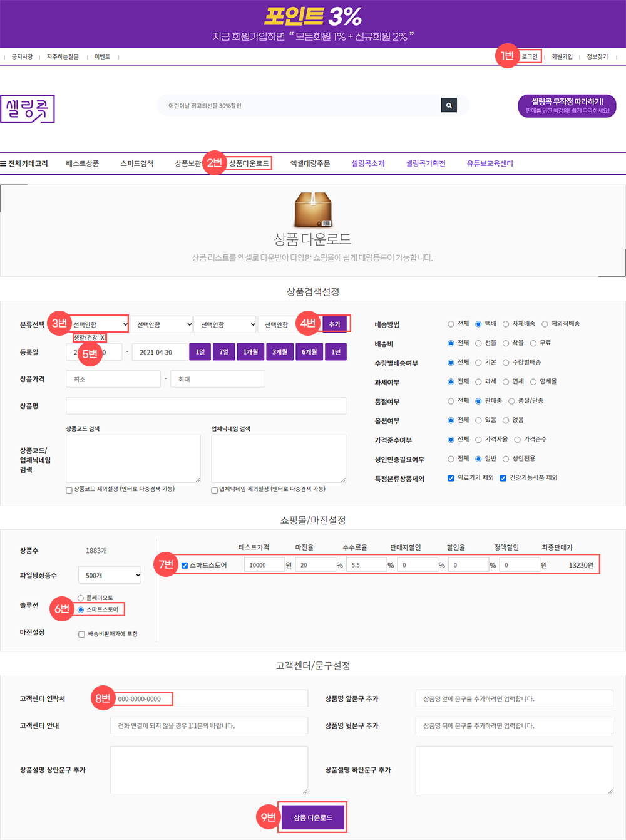Open the 파일당상품수 dropdown showing 500개

tap(110, 574)
